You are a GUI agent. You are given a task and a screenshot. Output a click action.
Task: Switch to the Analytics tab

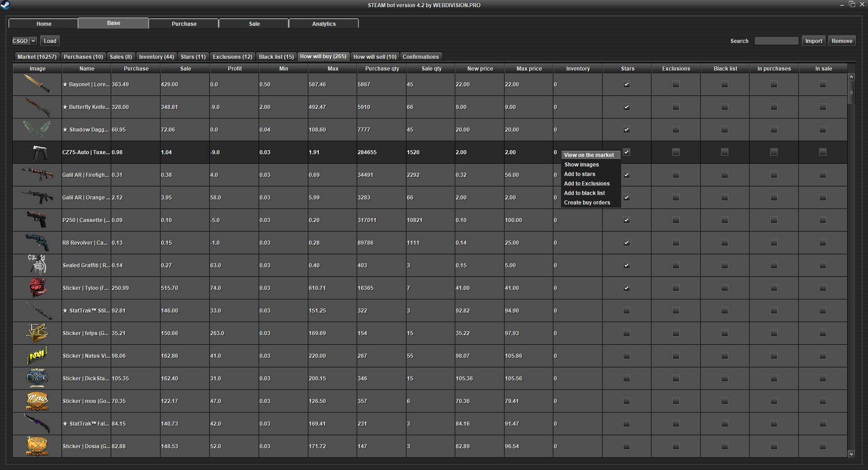[x=324, y=24]
